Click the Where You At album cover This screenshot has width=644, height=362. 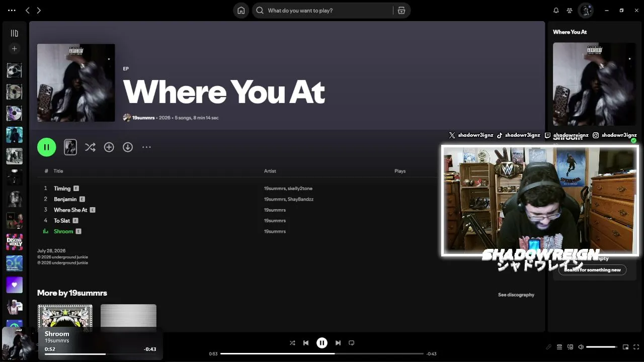(x=76, y=82)
